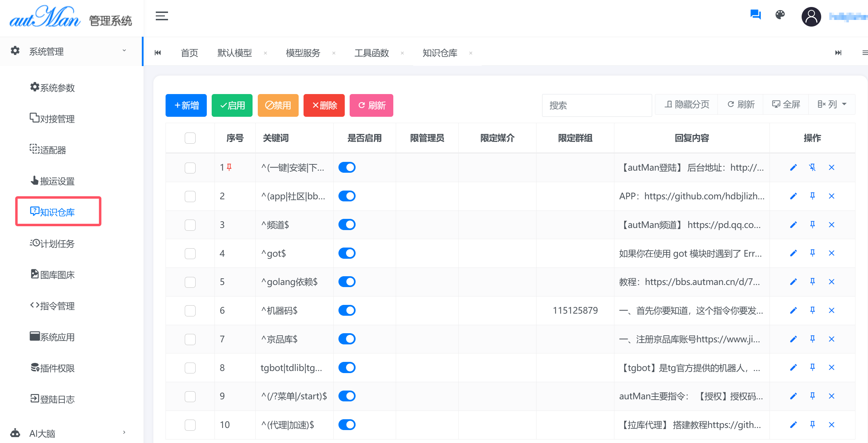Delete the "tgbot|tdlib" entry via its X icon
Screen dimensions: 868x443
point(832,367)
